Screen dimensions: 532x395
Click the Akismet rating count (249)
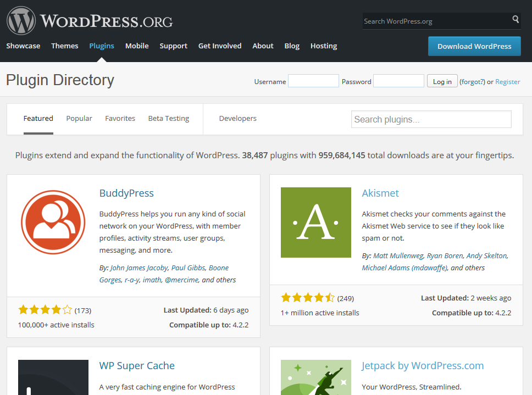point(345,298)
